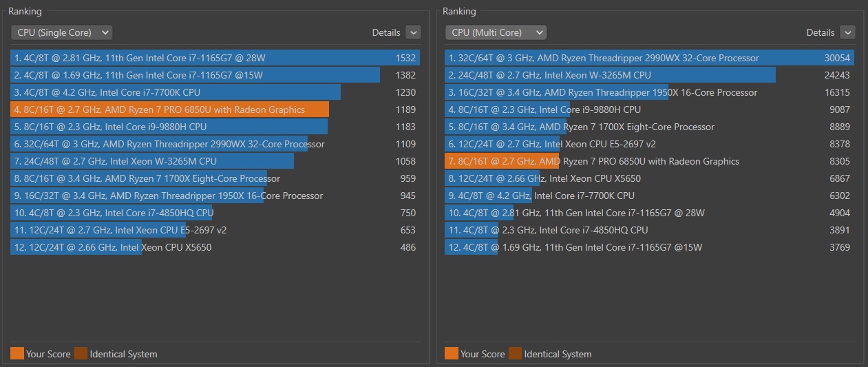Select multi core row Core i7-7700K
Image resolution: width=868 pixels, height=367 pixels.
649,196
